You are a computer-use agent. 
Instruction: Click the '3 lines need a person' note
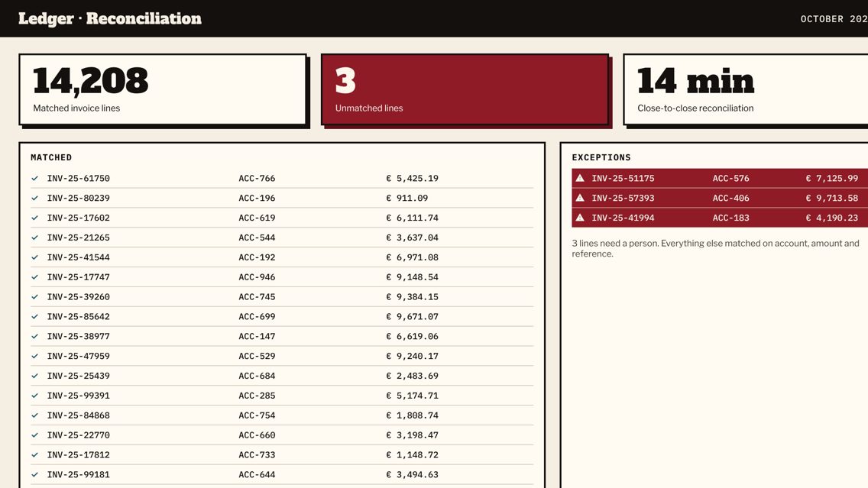point(715,248)
